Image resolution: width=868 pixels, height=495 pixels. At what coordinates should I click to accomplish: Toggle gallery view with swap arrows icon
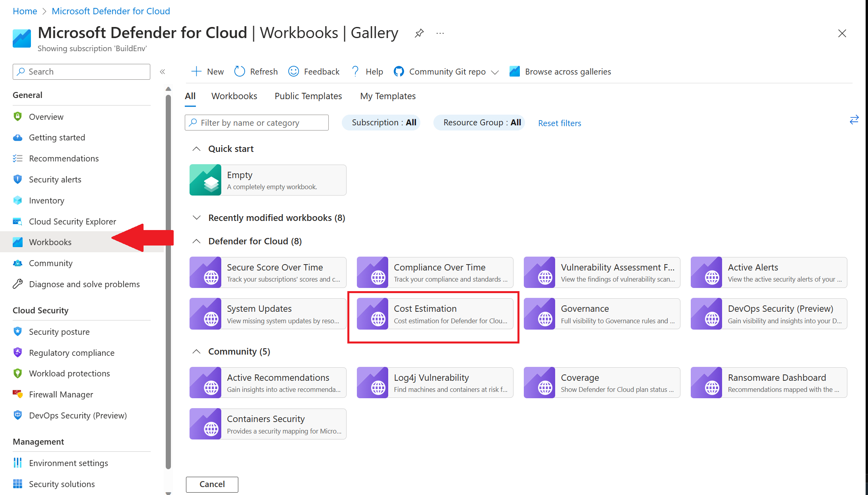coord(854,119)
